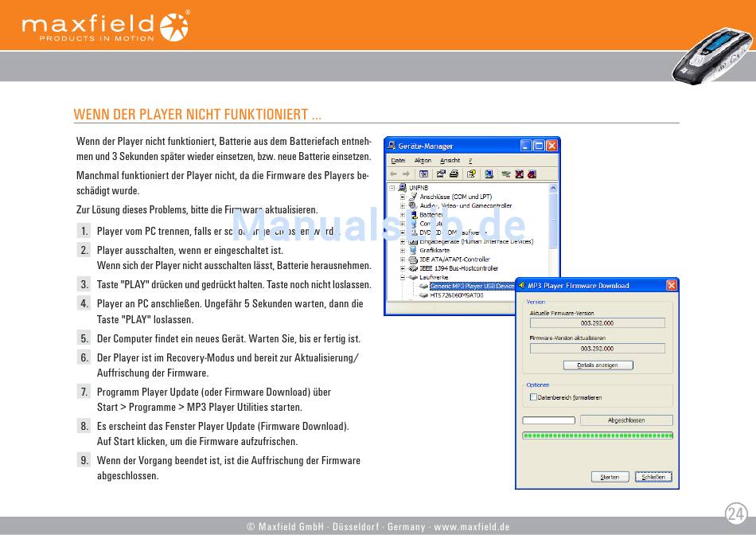Open the Aktion menu
Viewport: 756px width, 535px height.
423,161
